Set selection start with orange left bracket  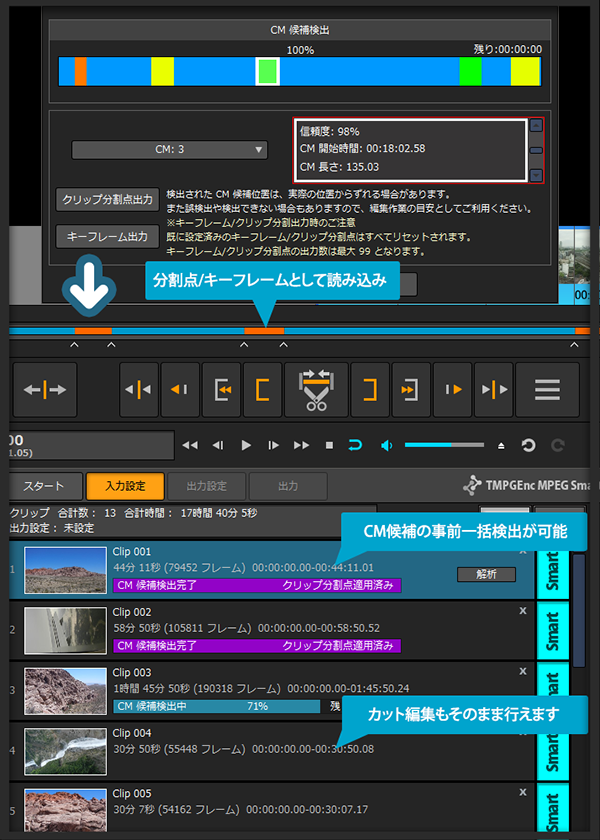click(262, 389)
